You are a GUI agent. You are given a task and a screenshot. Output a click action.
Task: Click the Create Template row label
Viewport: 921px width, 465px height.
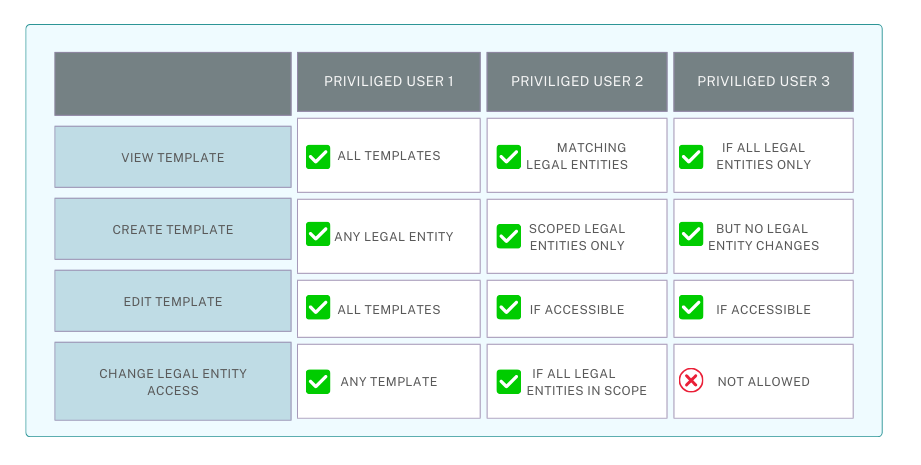pyautogui.click(x=173, y=230)
